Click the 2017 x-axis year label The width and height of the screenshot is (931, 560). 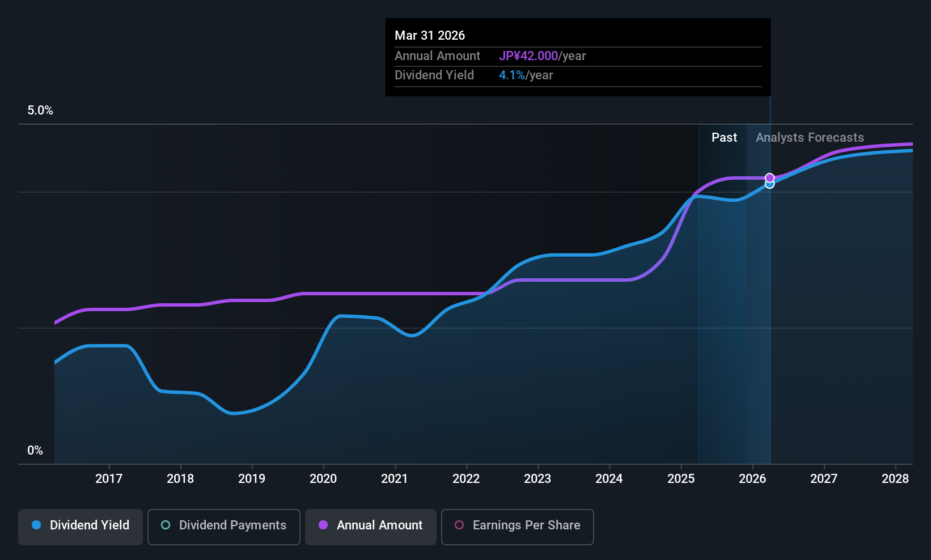109,479
